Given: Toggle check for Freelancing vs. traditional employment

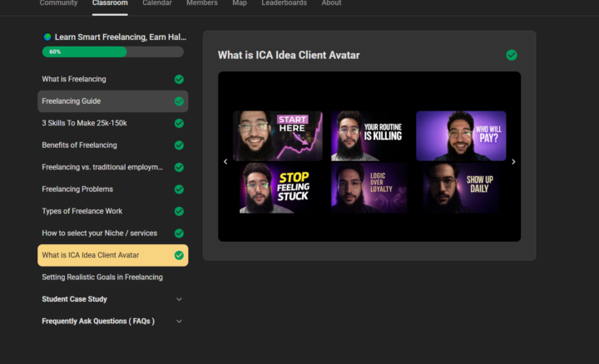Looking at the screenshot, I should click(179, 168).
